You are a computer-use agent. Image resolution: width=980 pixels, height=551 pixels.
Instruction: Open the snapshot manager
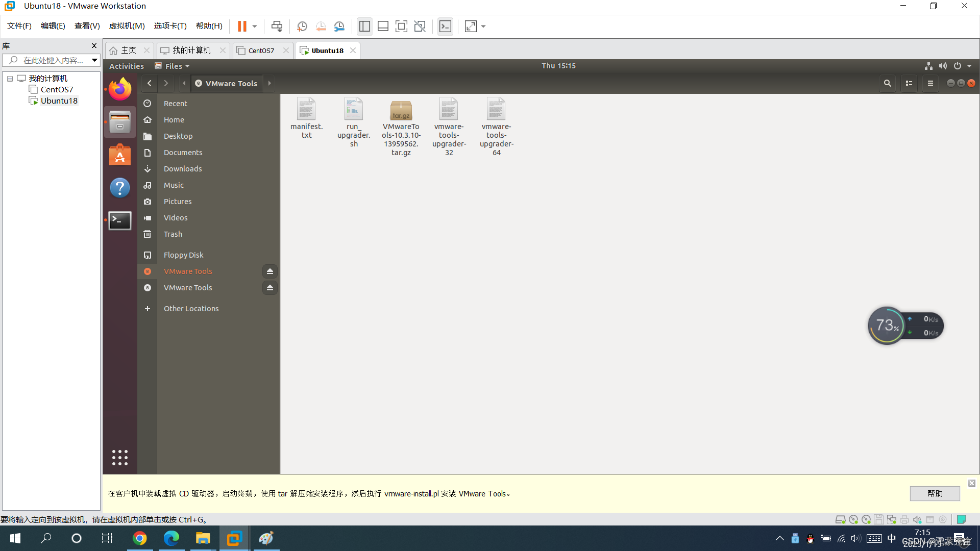point(339,26)
